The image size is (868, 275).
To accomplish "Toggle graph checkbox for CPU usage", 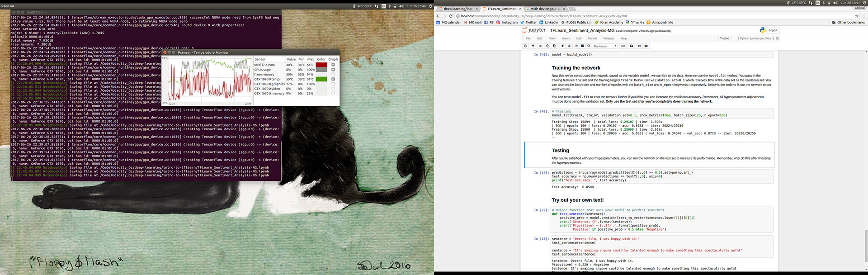I will [x=333, y=70].
